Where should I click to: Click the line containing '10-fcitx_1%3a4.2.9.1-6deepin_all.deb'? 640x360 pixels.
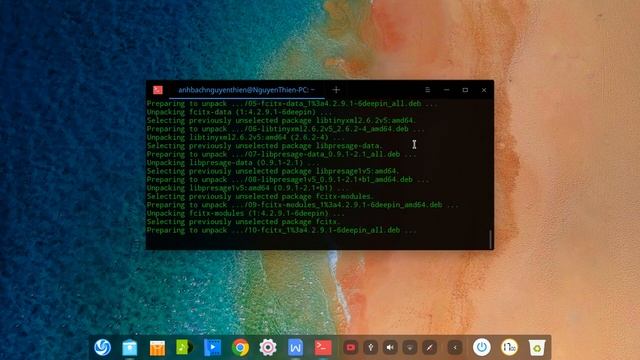282,230
